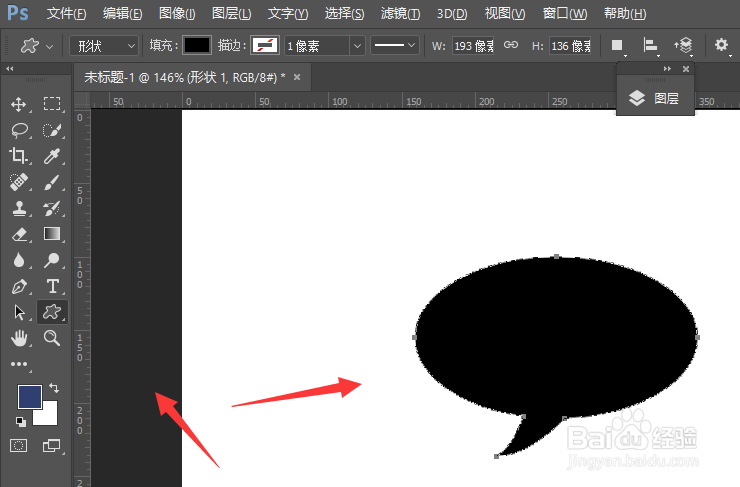Screen dimensions: 740x487
Task: Open the path arrangement options
Action: click(683, 46)
